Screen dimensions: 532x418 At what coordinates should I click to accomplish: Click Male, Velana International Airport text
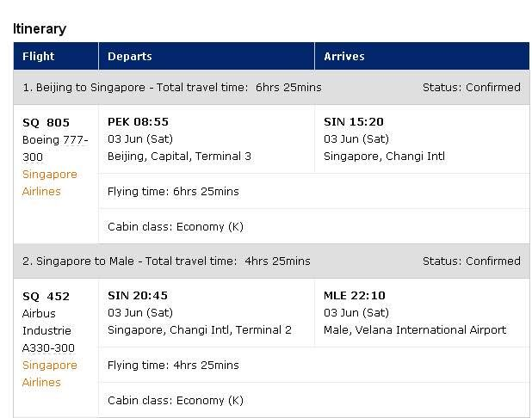(415, 330)
